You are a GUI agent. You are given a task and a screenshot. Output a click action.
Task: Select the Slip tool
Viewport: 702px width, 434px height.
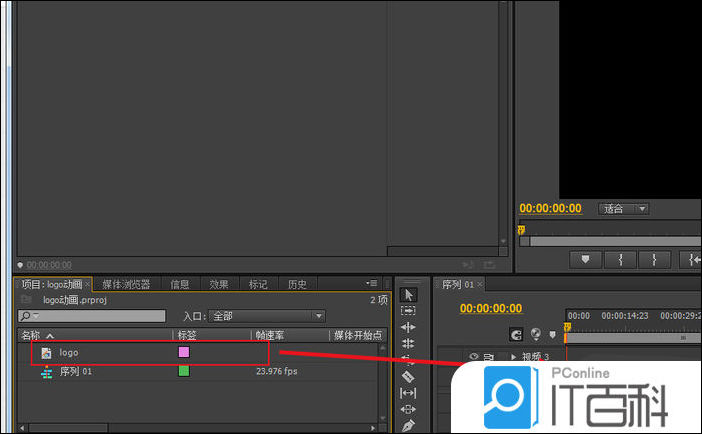pos(408,393)
